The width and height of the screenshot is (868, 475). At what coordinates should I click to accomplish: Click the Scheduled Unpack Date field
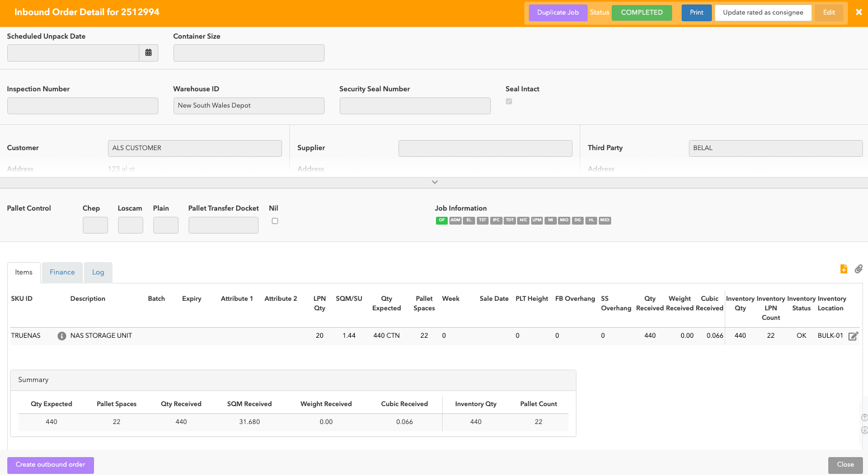click(73, 53)
